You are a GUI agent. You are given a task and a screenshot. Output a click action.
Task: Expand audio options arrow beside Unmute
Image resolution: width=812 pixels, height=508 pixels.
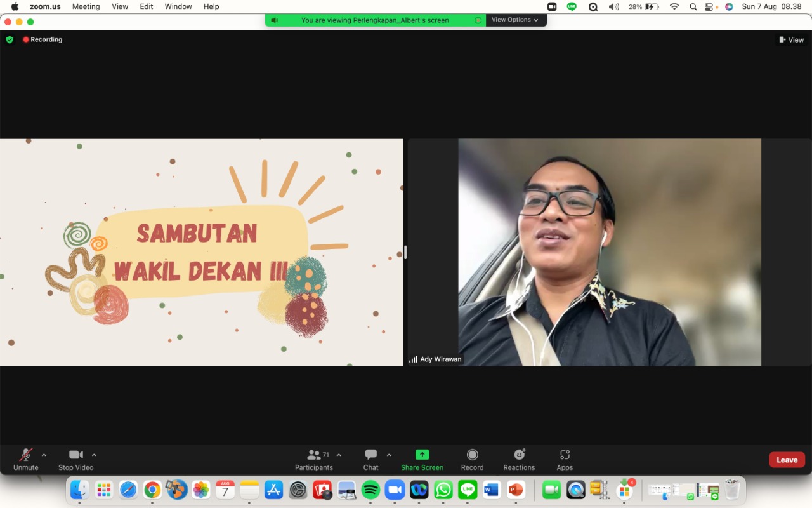pos(44,455)
